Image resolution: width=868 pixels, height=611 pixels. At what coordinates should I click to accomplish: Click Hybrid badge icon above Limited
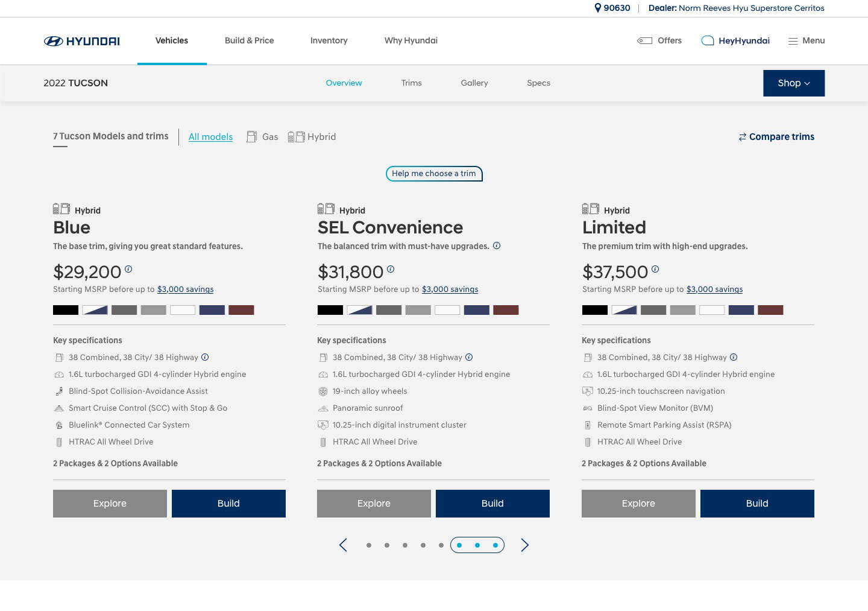pyautogui.click(x=591, y=209)
